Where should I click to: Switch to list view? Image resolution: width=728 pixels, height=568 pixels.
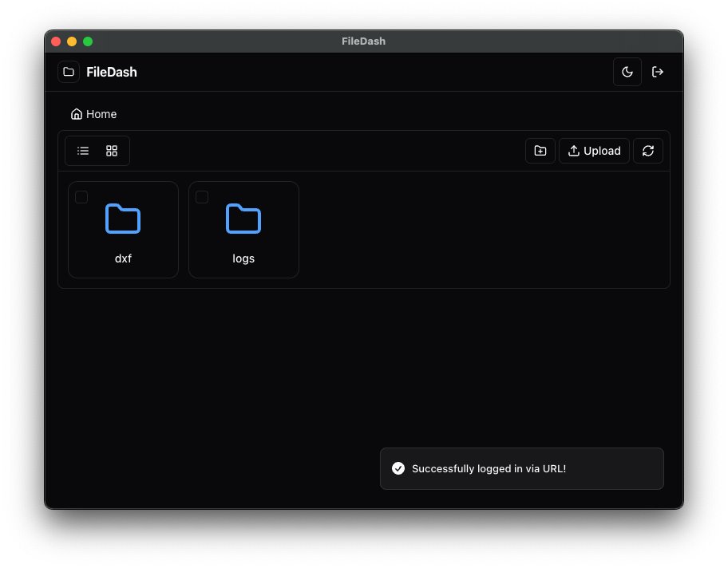pos(82,150)
